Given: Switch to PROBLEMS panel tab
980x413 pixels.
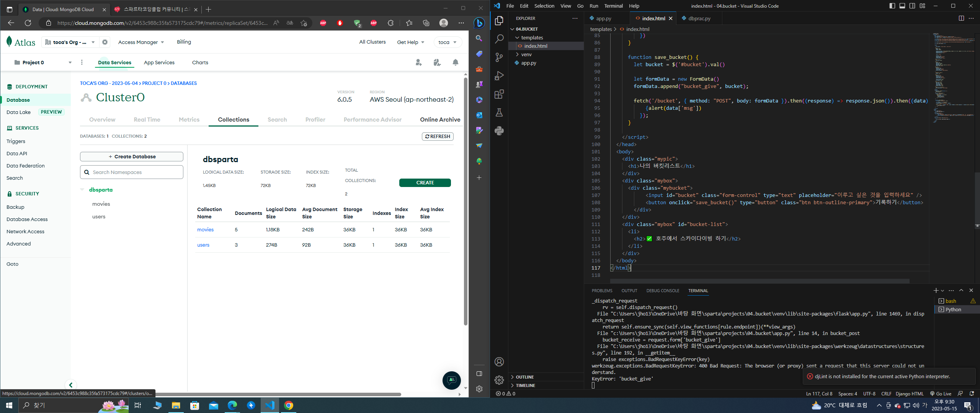Looking at the screenshot, I should click(602, 291).
